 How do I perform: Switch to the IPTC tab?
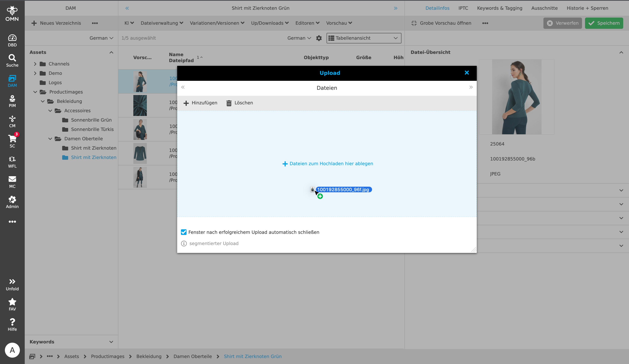(x=463, y=8)
